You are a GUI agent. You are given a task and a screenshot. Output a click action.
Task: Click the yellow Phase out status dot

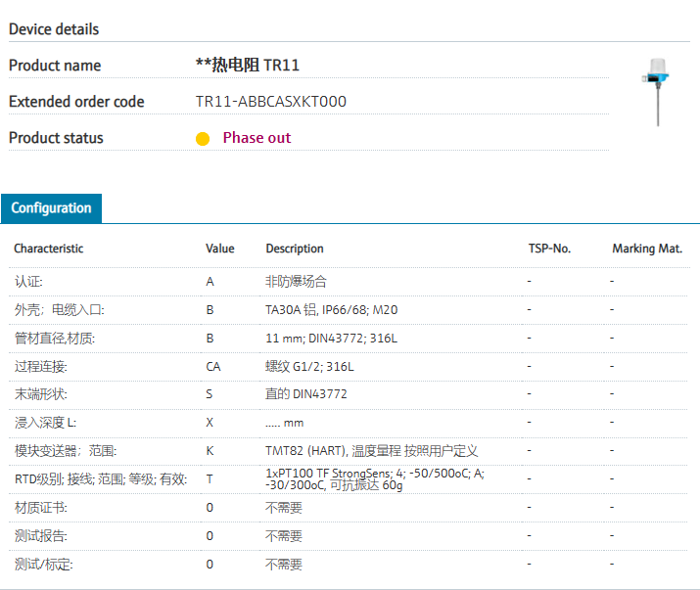pyautogui.click(x=203, y=139)
